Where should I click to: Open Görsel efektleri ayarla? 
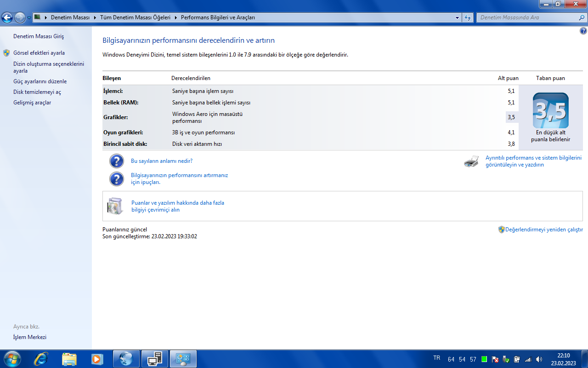[x=39, y=53]
